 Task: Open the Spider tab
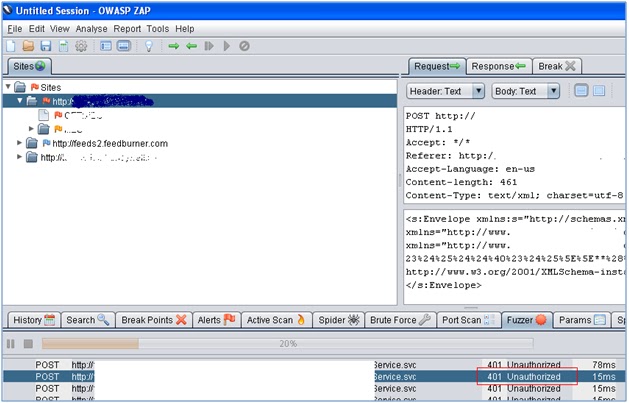(x=339, y=320)
